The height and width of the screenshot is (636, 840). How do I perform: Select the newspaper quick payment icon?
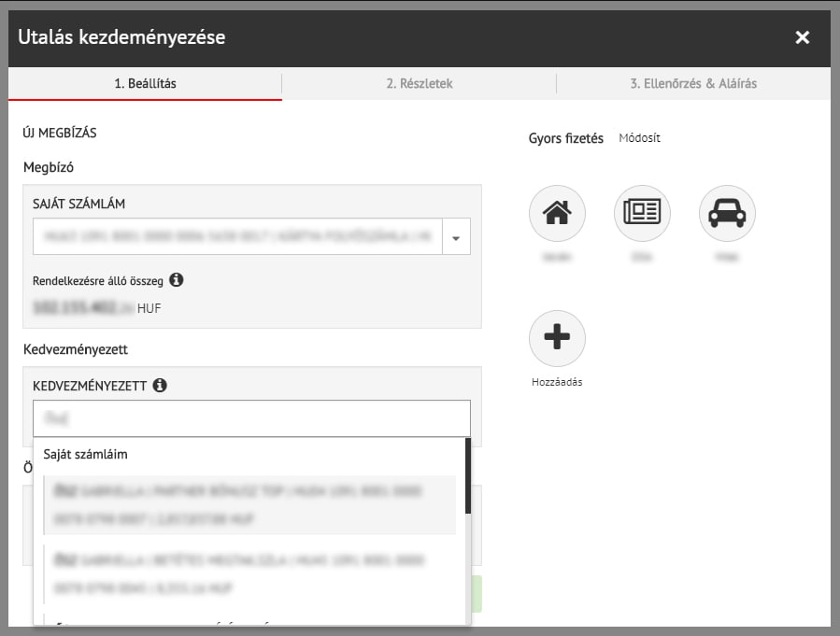pyautogui.click(x=642, y=214)
